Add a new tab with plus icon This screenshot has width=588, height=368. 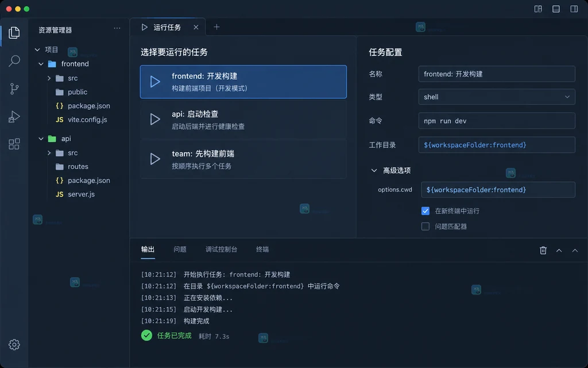[x=216, y=27]
